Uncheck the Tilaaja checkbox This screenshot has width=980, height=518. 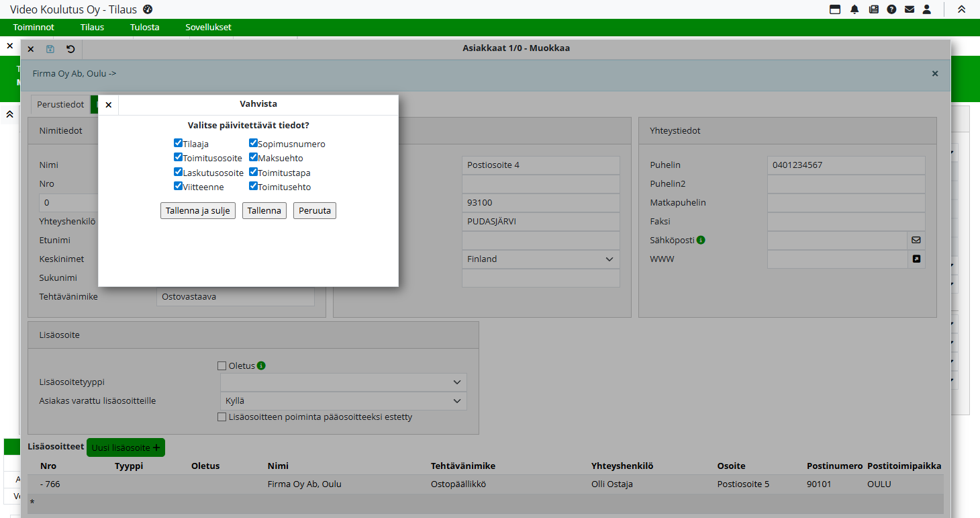coord(178,143)
